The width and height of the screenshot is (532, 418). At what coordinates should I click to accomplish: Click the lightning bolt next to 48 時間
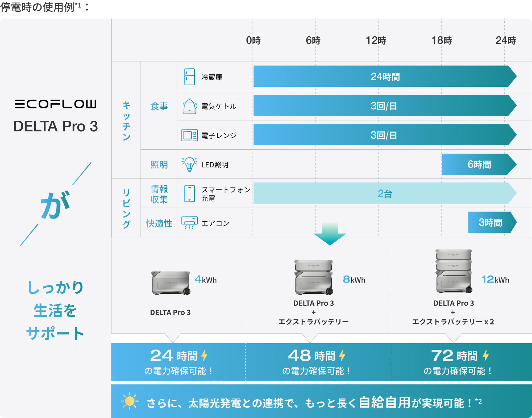(342, 356)
